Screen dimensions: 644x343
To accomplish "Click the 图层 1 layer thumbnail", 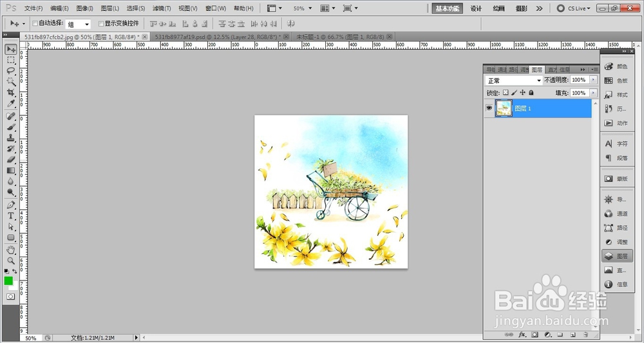I will [504, 108].
